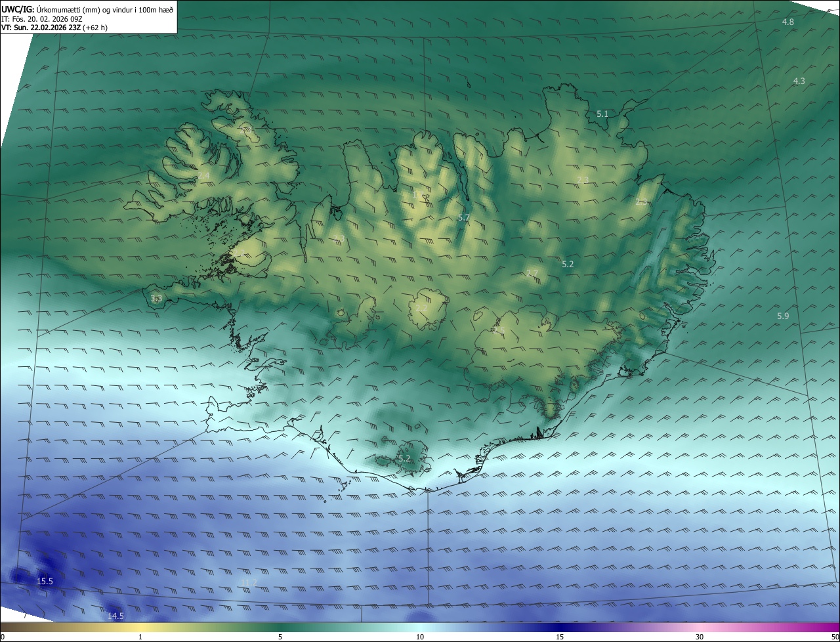Click the 3.3 value label

coord(156,299)
